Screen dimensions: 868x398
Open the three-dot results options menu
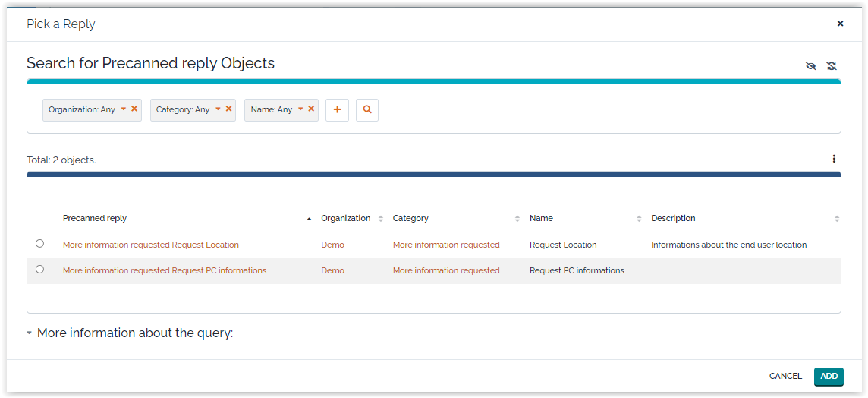(x=834, y=159)
